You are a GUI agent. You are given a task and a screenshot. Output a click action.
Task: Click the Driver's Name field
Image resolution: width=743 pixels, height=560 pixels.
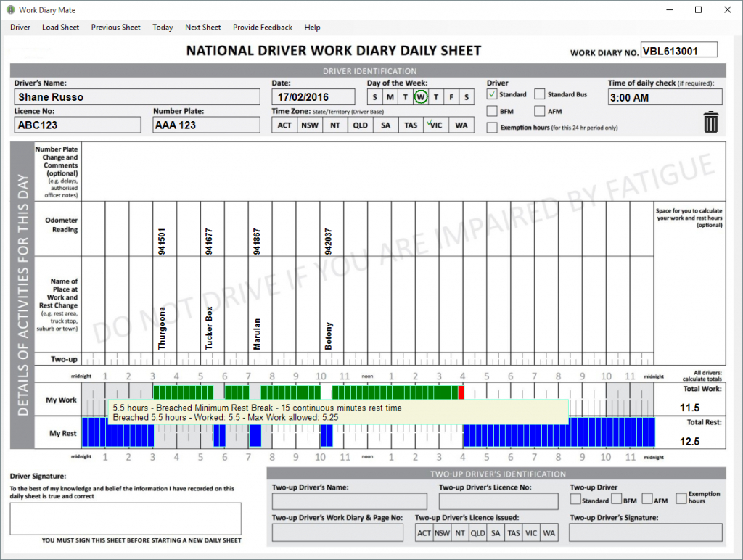pyautogui.click(x=136, y=97)
